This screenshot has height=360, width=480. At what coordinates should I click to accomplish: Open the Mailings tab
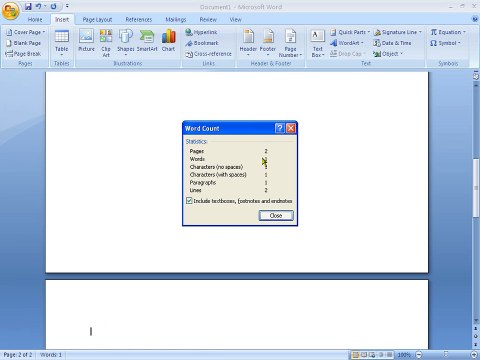point(176,20)
